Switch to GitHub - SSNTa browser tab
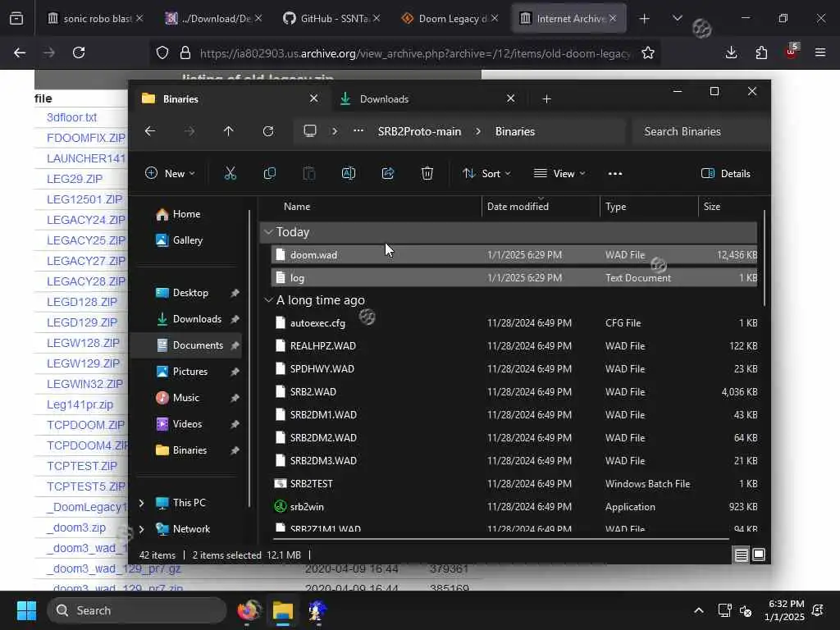Screen dimensions: 840x630 click(x=333, y=19)
